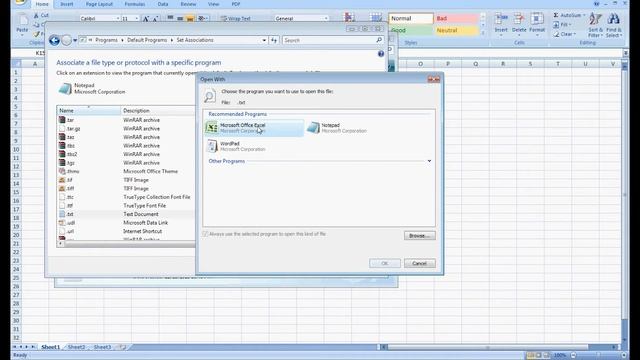Apply the Neutral cell style
The image size is (640, 360).
(456, 30)
